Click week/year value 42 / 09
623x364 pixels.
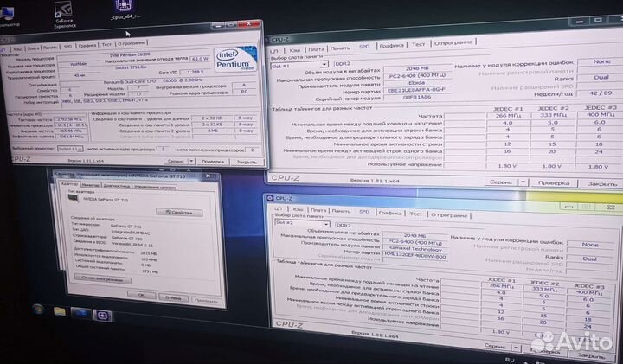(x=601, y=93)
